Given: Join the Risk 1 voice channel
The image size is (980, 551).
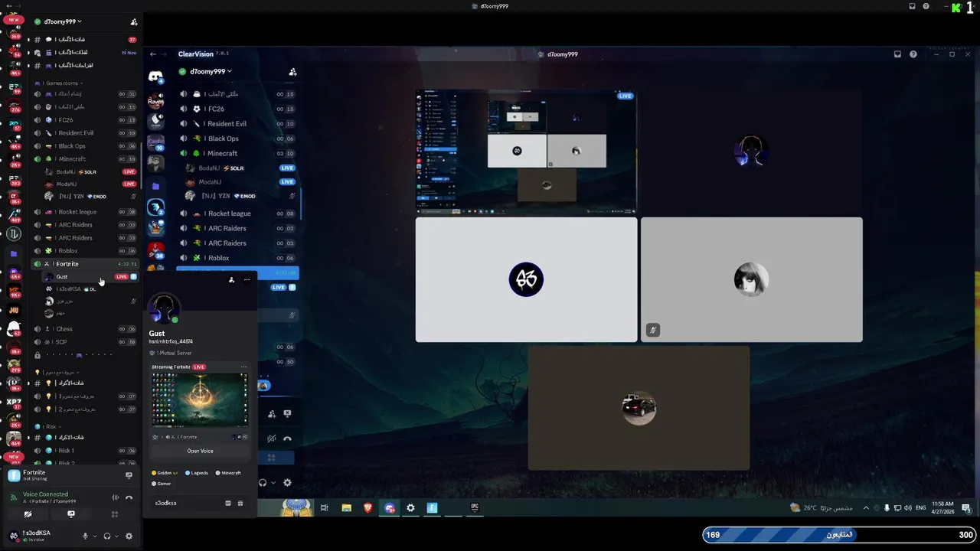Looking at the screenshot, I should coord(84,451).
